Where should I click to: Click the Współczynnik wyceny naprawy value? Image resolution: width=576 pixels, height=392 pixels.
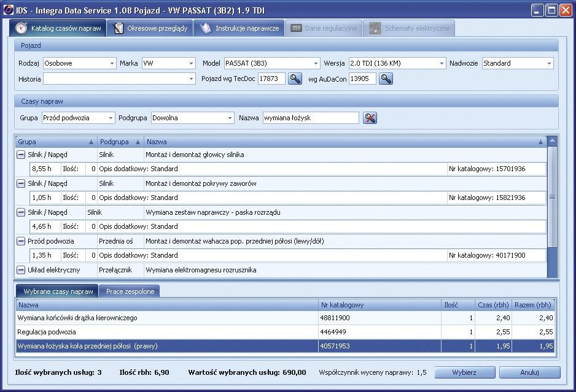(x=421, y=372)
